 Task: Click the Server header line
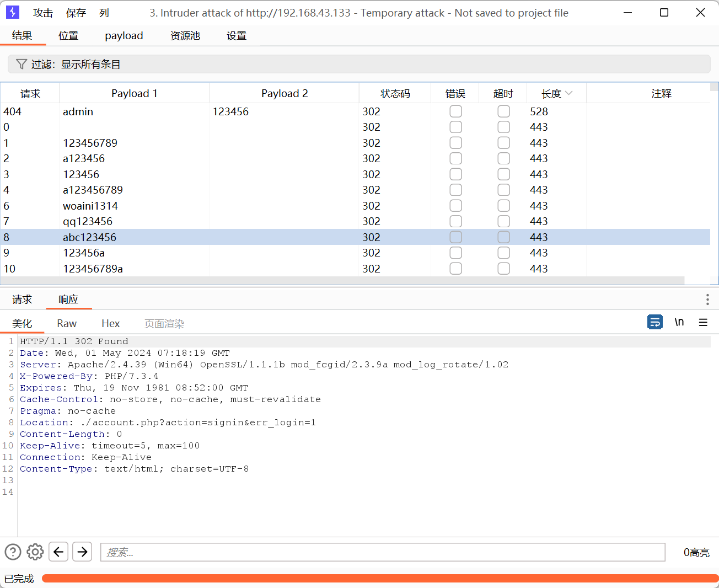coord(264,365)
